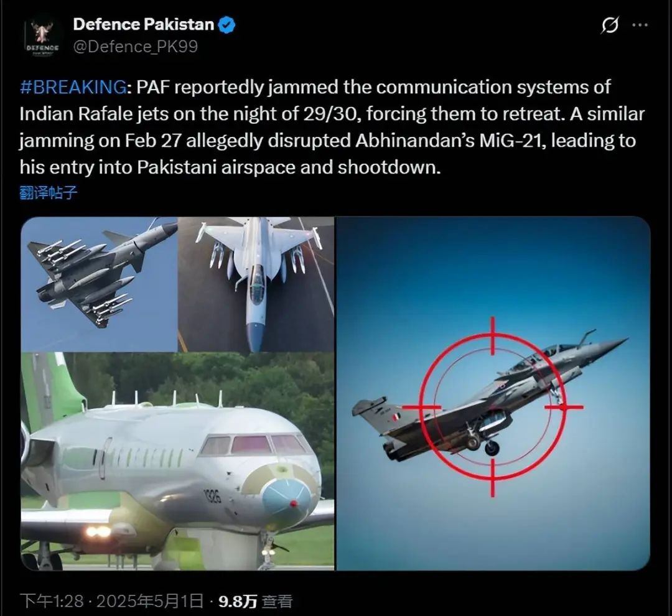
Task: Open the J-10C fighter jet photo
Action: click(x=99, y=284)
